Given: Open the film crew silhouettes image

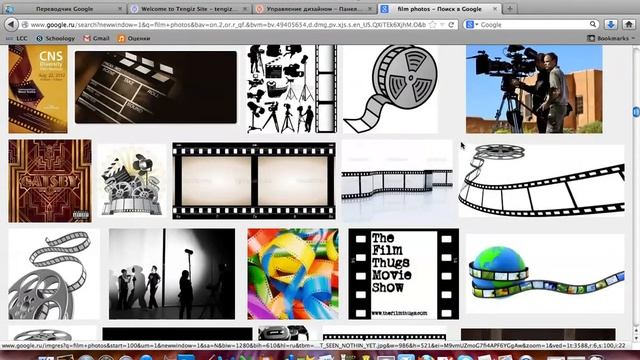Looking at the screenshot, I should point(292,89).
